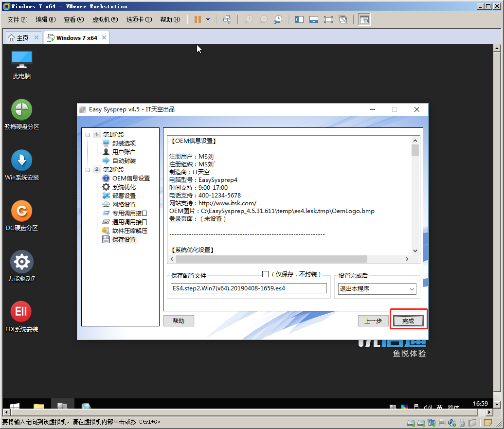Take a snapshot of this virtual machine
This screenshot has height=429, width=504.
coord(249,19)
